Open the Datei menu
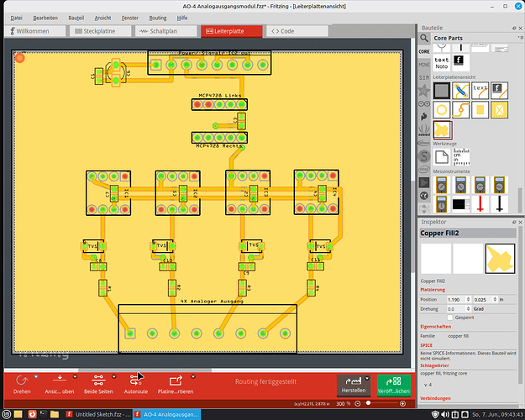 [17, 18]
